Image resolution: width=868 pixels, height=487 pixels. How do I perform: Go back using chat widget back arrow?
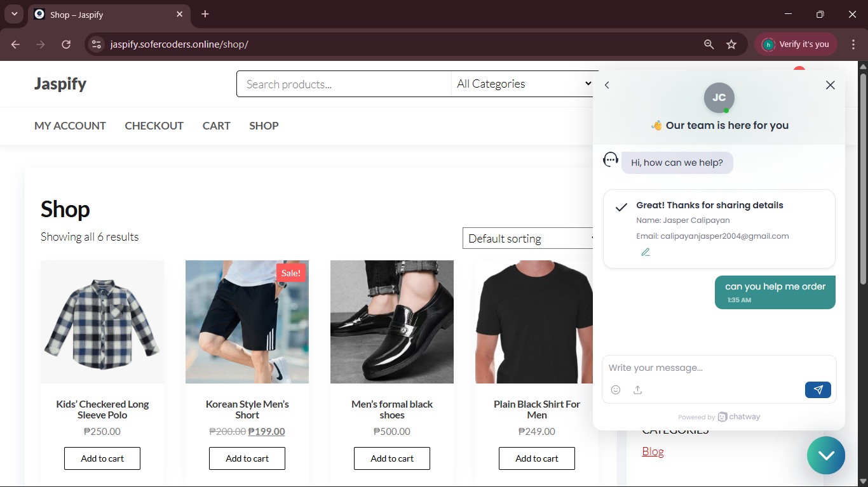point(607,85)
